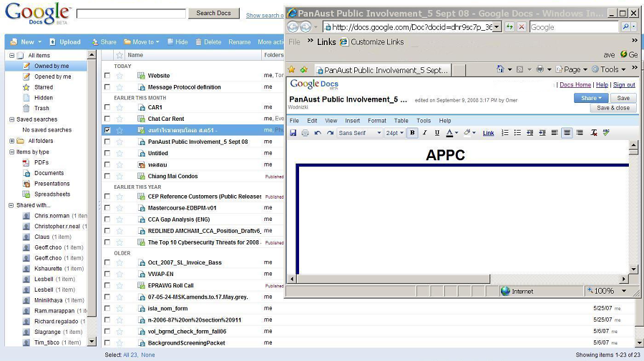Image resolution: width=644 pixels, height=361 pixels.
Task: Insert a bulleted list
Action: (517, 133)
